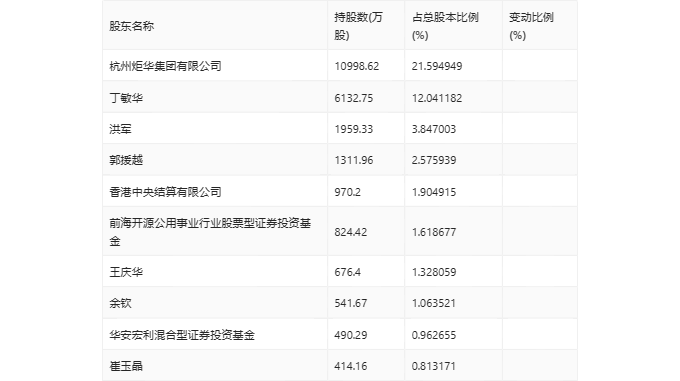Select shareholder 香港中央结算有限公司

click(x=165, y=192)
